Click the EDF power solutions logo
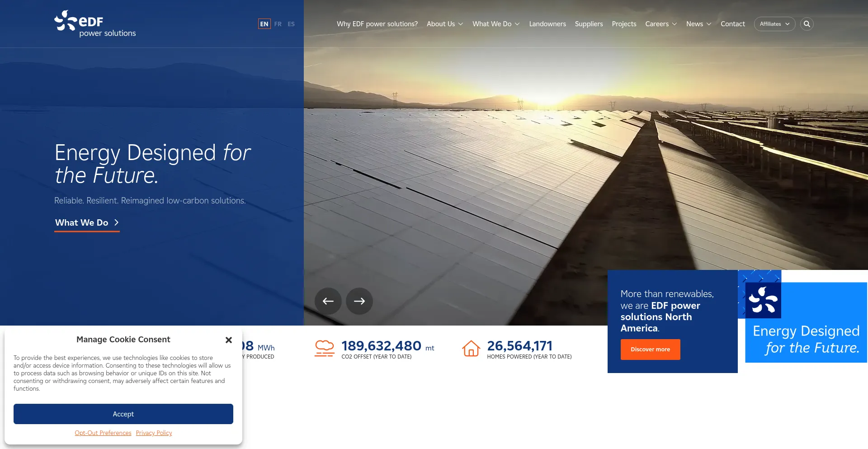This screenshot has width=868, height=449. [x=95, y=24]
